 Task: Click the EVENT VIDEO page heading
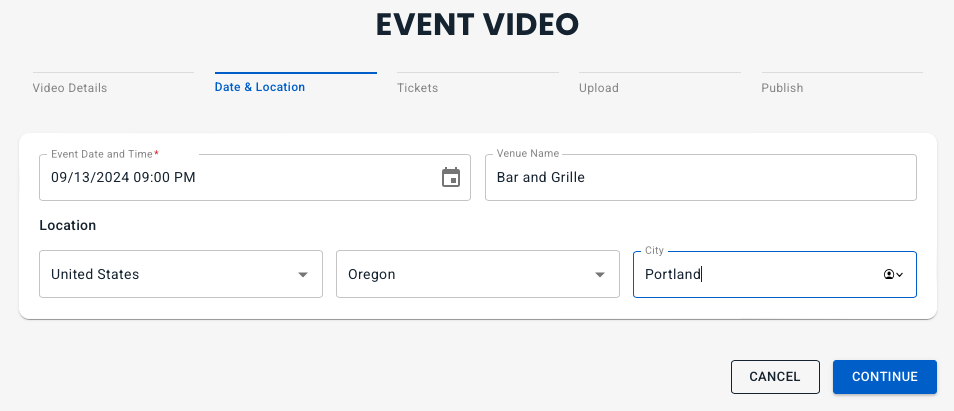pos(478,25)
